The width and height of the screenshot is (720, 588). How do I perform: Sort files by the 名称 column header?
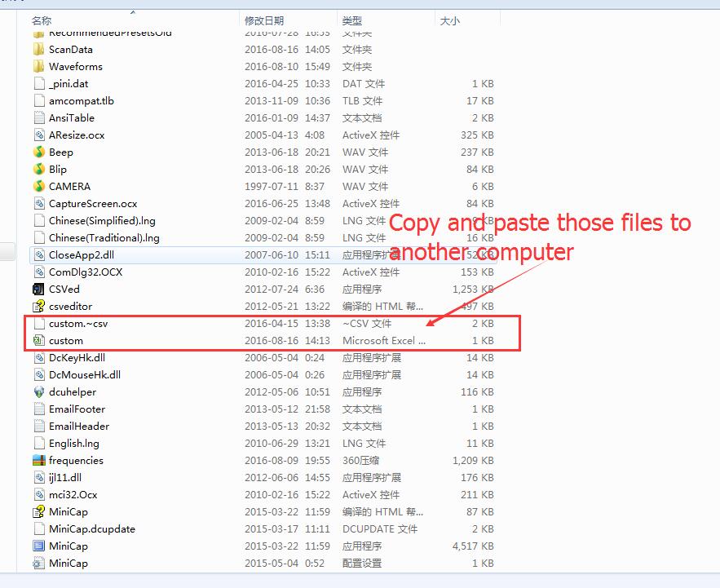(42, 20)
